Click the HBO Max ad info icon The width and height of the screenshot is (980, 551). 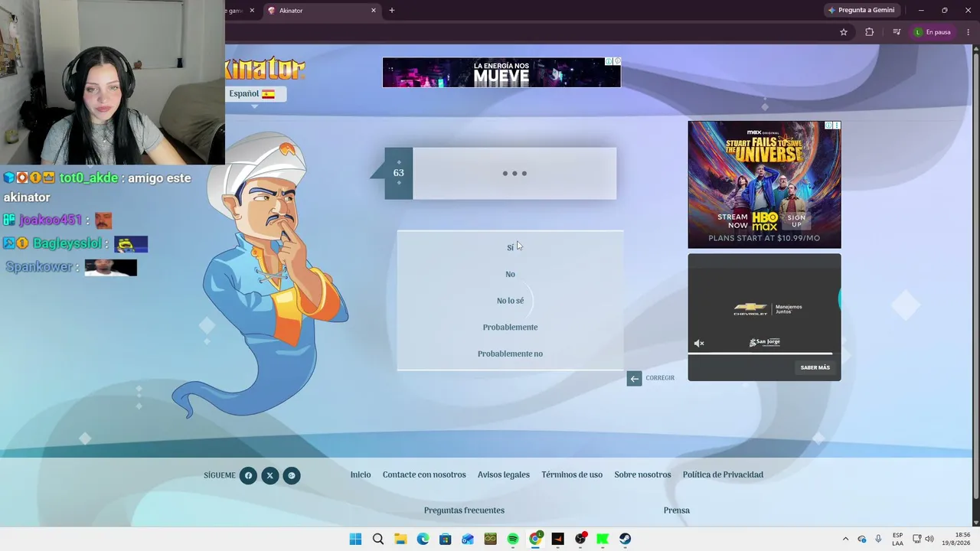coord(828,126)
